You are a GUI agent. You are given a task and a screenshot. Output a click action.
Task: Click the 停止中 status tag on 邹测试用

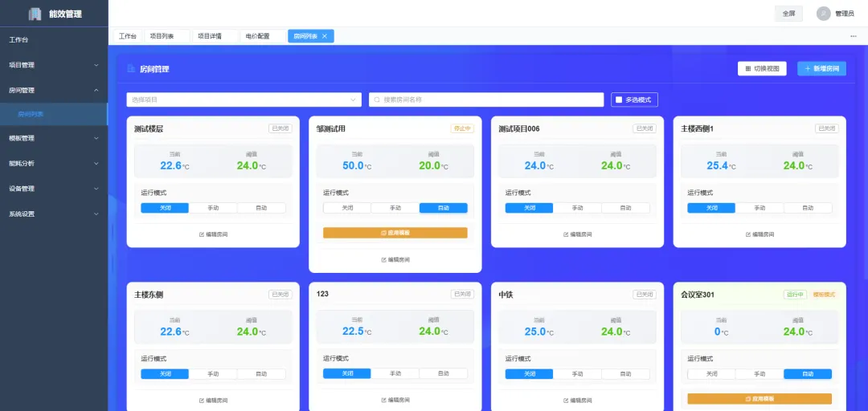click(x=462, y=128)
